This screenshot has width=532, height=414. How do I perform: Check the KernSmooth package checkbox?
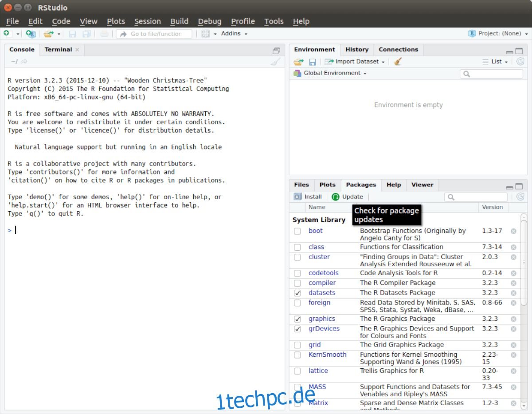click(297, 355)
